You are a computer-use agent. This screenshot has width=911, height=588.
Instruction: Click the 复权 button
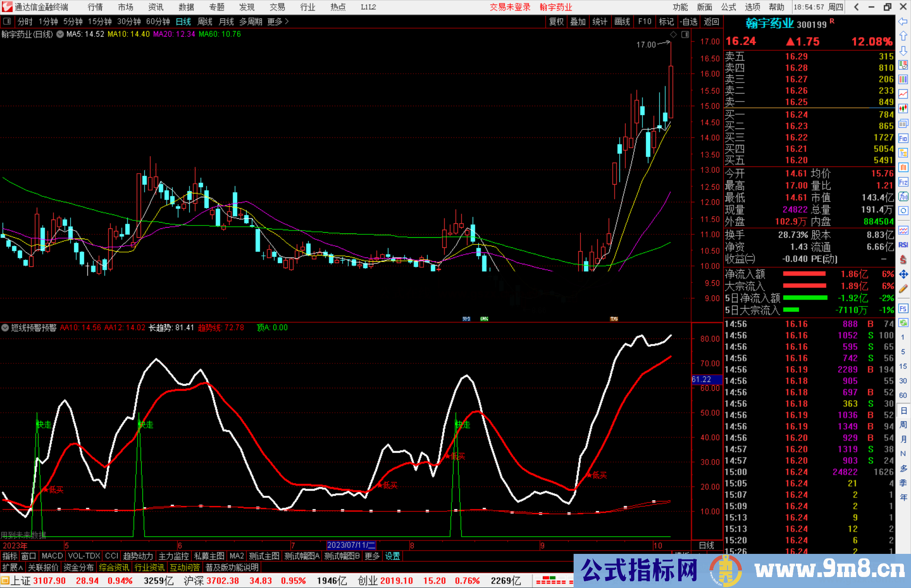coord(556,21)
